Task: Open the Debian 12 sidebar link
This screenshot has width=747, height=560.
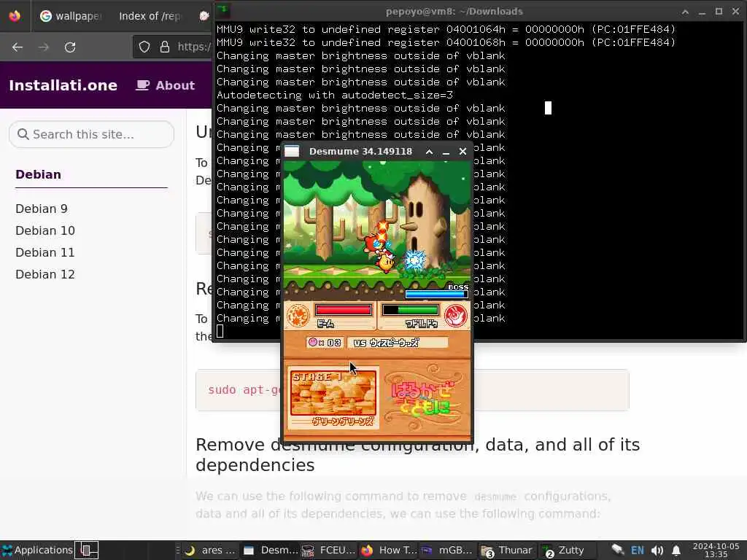Action: [45, 274]
